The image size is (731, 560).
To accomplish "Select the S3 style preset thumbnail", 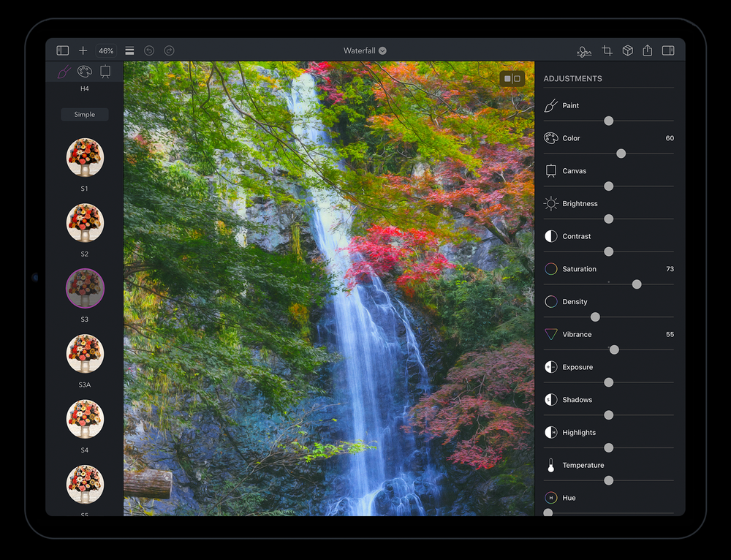I will (84, 288).
